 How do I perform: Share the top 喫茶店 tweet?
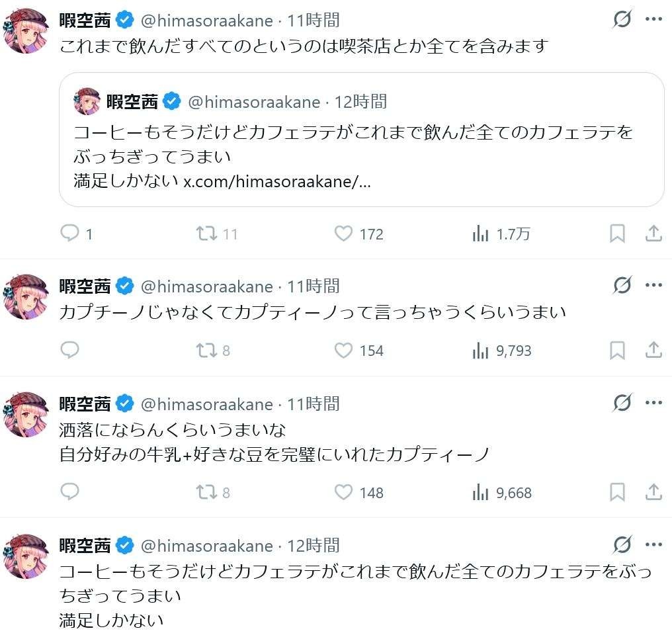point(653,234)
